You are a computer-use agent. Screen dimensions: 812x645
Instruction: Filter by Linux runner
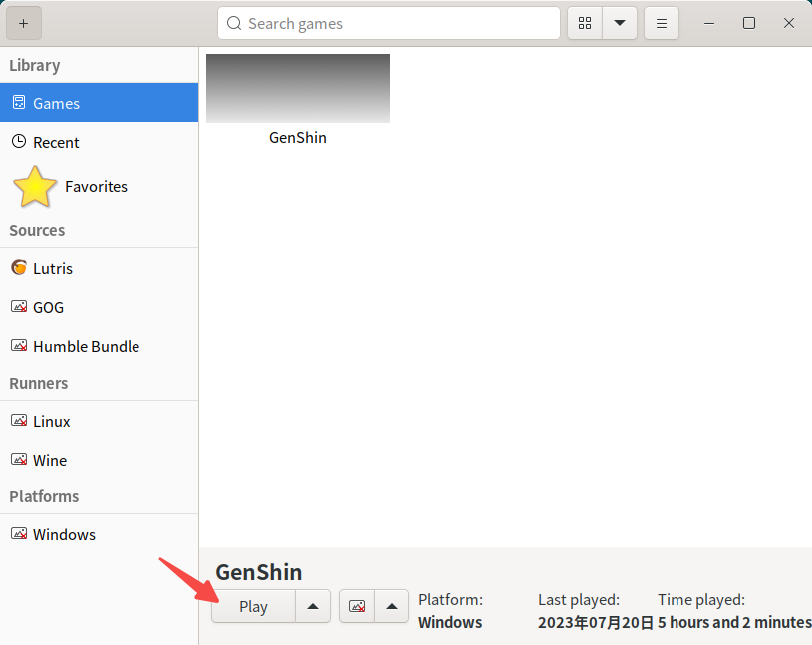tap(99, 421)
